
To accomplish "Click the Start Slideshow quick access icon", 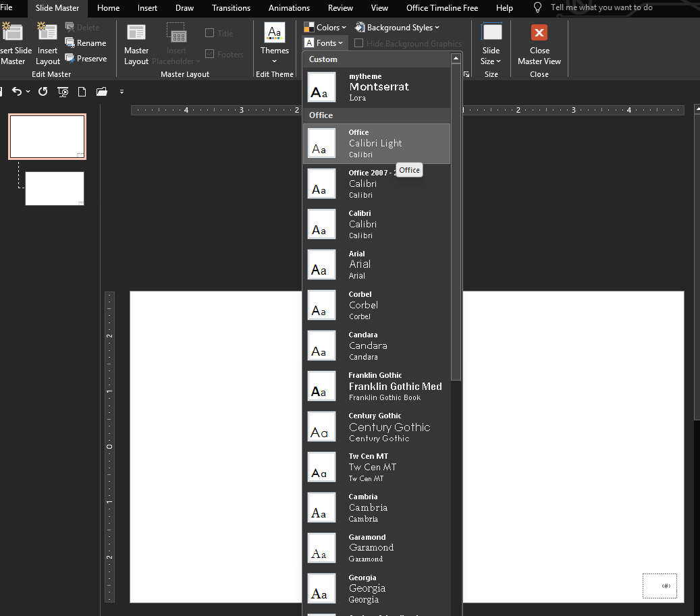I will (x=62, y=92).
